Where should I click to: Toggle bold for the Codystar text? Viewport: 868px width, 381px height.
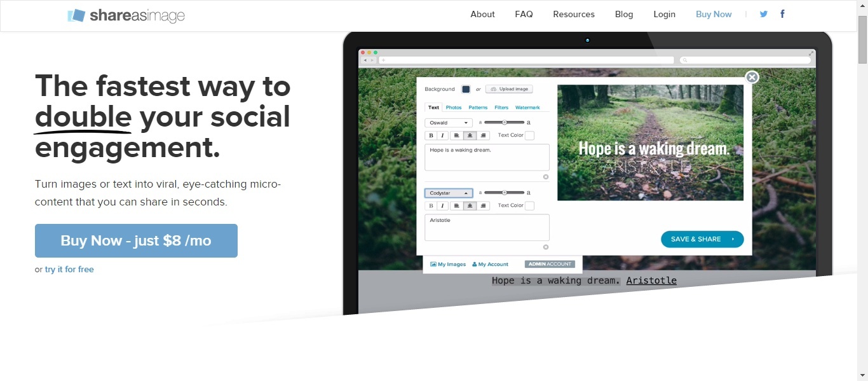coord(430,206)
